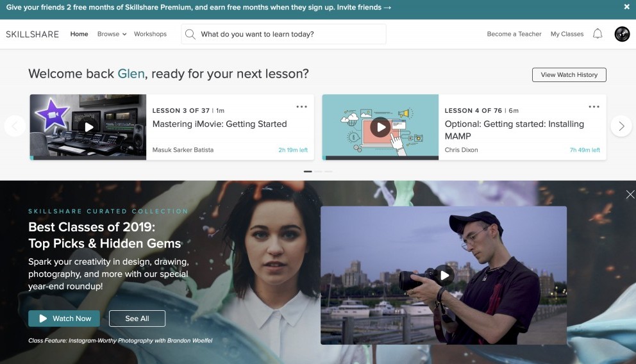Open options menu for Installing MAMP lesson
The width and height of the screenshot is (636, 364).
[594, 106]
